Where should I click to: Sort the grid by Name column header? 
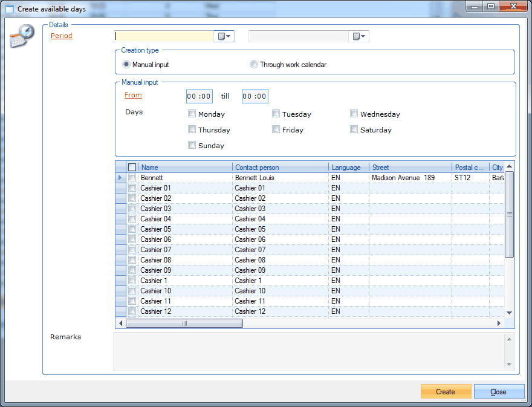click(x=185, y=168)
